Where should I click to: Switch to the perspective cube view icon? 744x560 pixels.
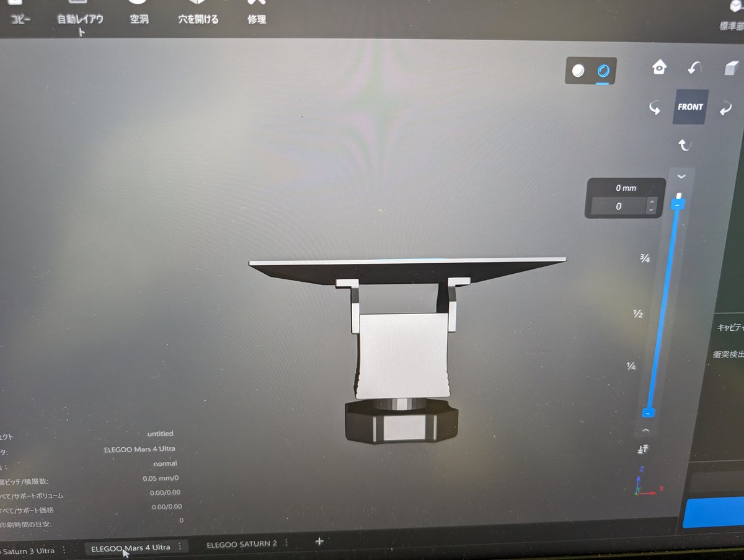point(732,68)
